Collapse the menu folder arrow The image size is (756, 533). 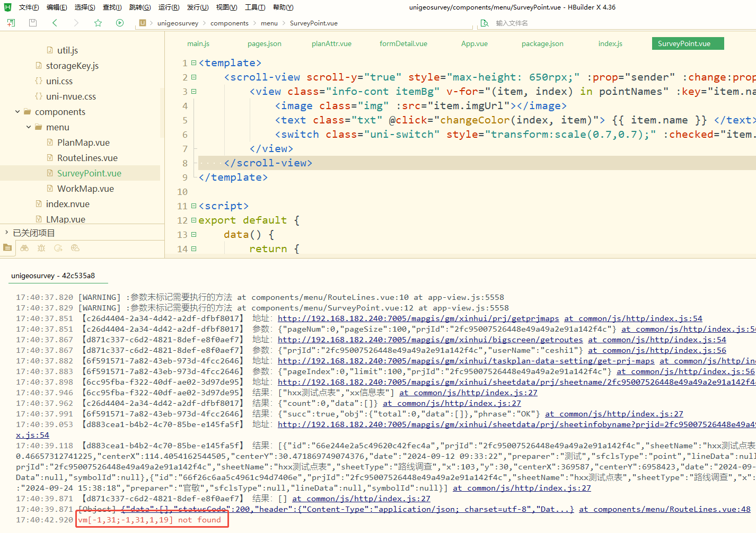click(29, 127)
